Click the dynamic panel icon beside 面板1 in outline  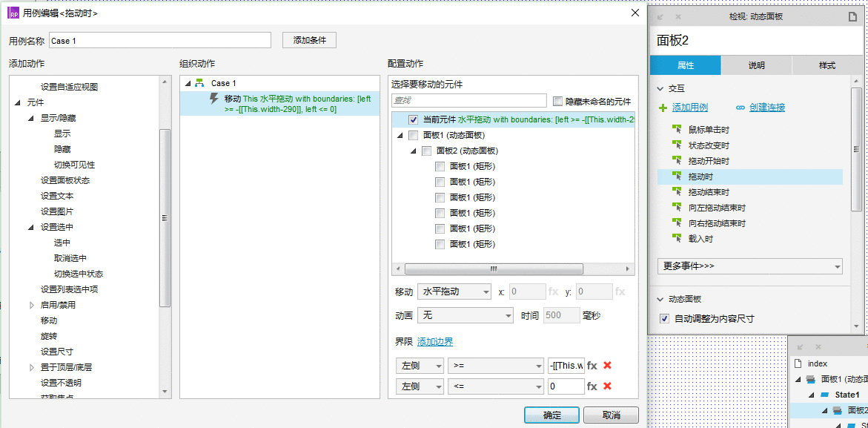tap(811, 379)
